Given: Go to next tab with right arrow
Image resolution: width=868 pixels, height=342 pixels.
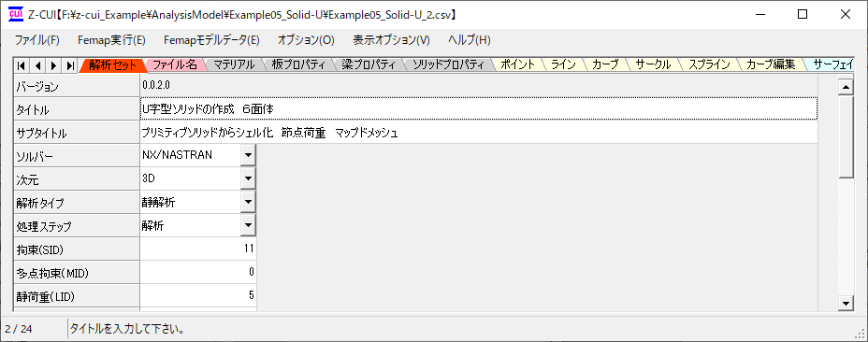Looking at the screenshot, I should click(x=53, y=65).
